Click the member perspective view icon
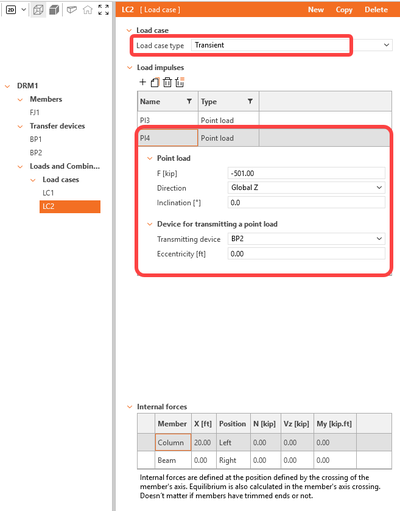This screenshot has width=400, height=511. 72,10
